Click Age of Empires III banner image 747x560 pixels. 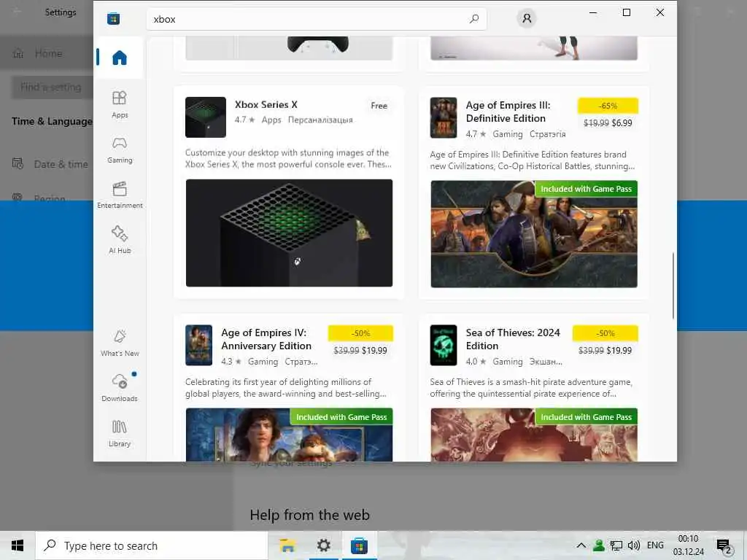click(x=533, y=234)
